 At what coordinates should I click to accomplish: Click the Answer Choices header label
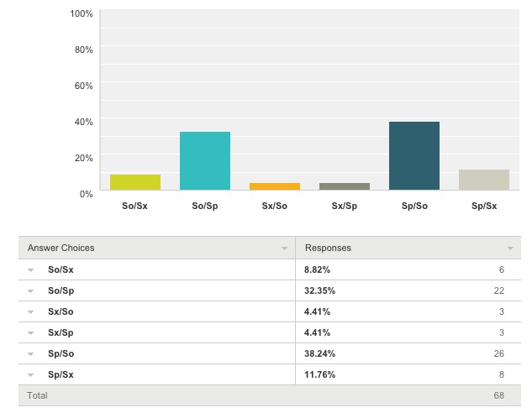61,248
